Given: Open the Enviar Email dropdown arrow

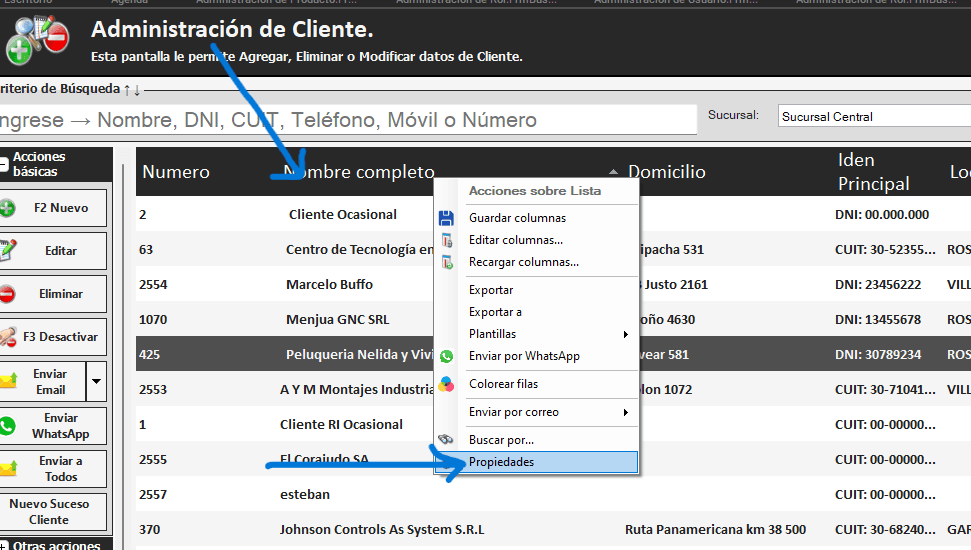Looking at the screenshot, I should [97, 381].
